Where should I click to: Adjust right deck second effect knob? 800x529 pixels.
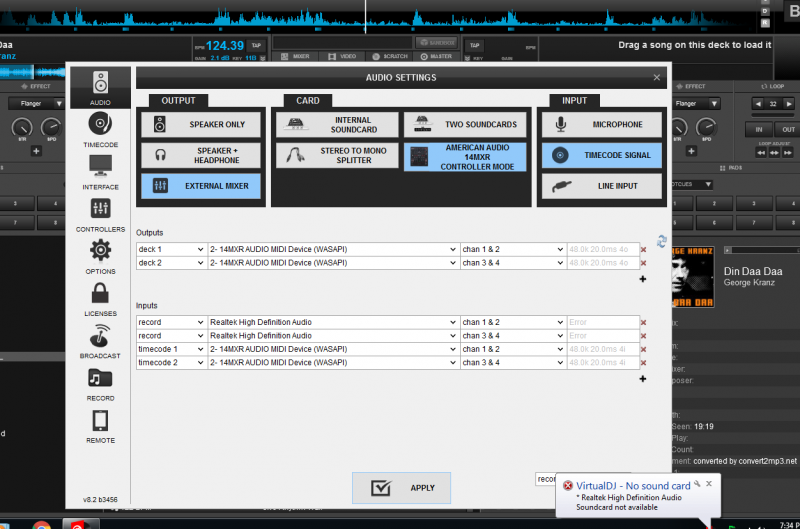click(x=706, y=128)
